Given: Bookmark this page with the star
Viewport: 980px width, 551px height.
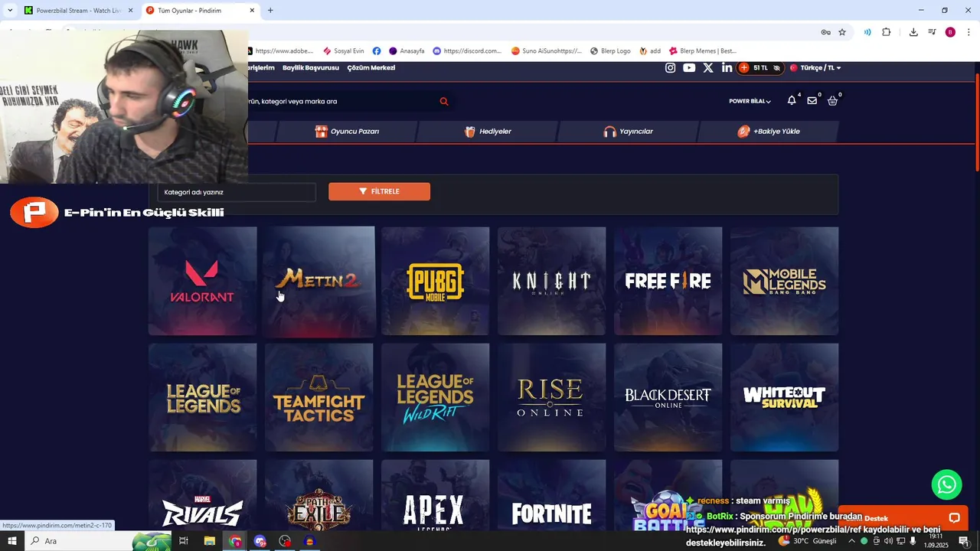Looking at the screenshot, I should click(842, 32).
